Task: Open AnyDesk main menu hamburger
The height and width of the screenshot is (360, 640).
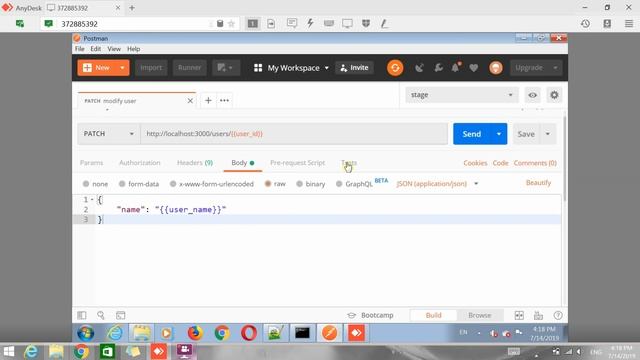Action: point(629,24)
